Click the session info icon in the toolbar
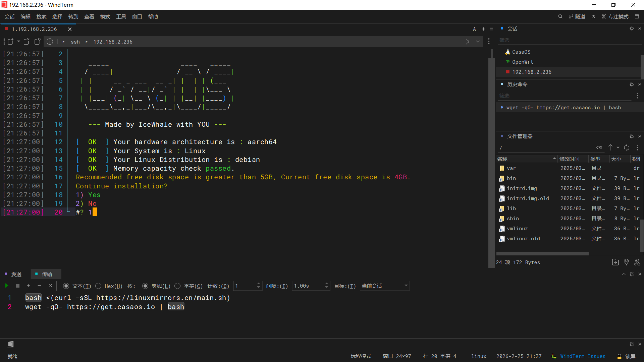This screenshot has width=644, height=362. [x=50, y=42]
